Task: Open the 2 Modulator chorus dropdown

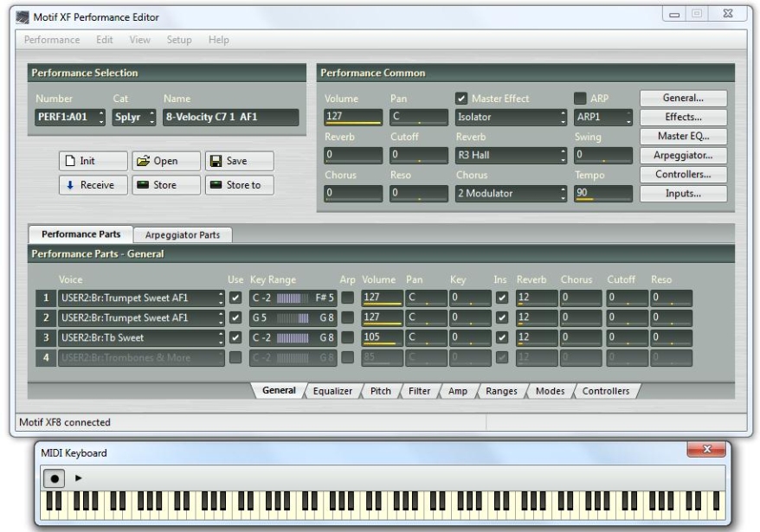Action: tap(511, 193)
